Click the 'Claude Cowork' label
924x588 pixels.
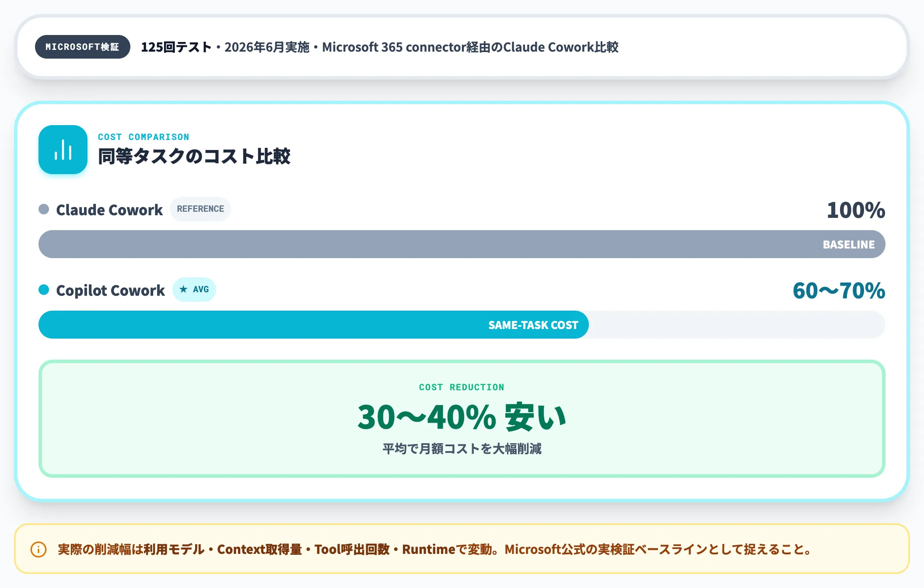(109, 210)
